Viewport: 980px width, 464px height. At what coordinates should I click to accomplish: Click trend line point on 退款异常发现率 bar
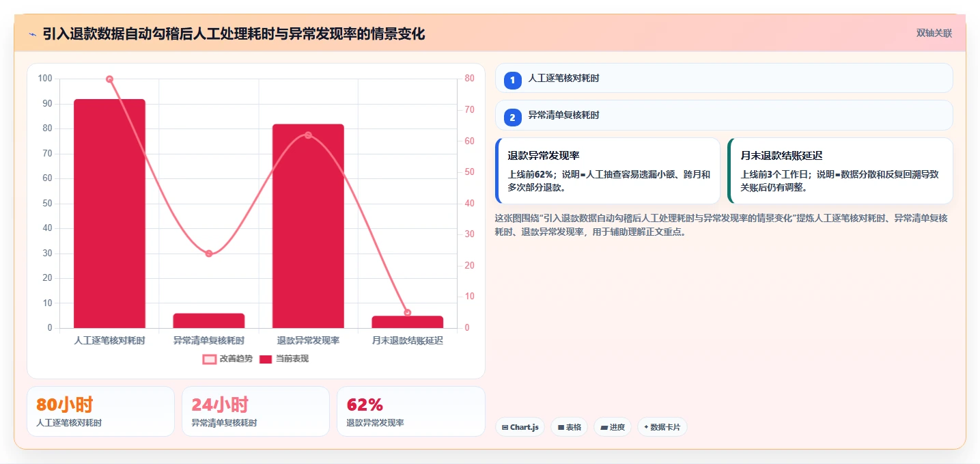coord(308,135)
